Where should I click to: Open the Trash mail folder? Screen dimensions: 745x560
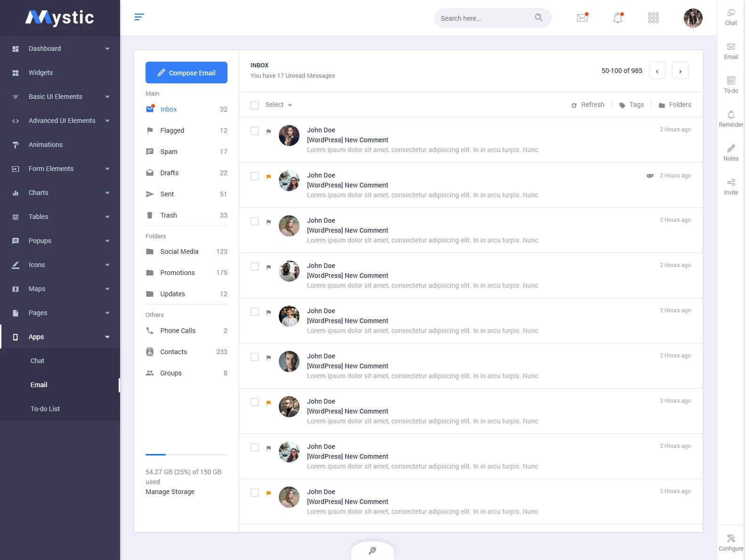click(x=186, y=215)
